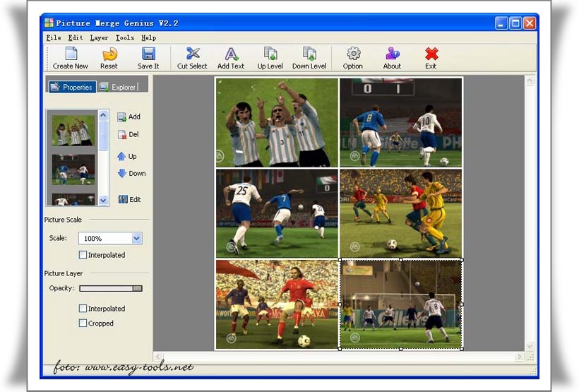
Task: Click the canvas vertical scrollbar up arrow
Action: [x=530, y=81]
